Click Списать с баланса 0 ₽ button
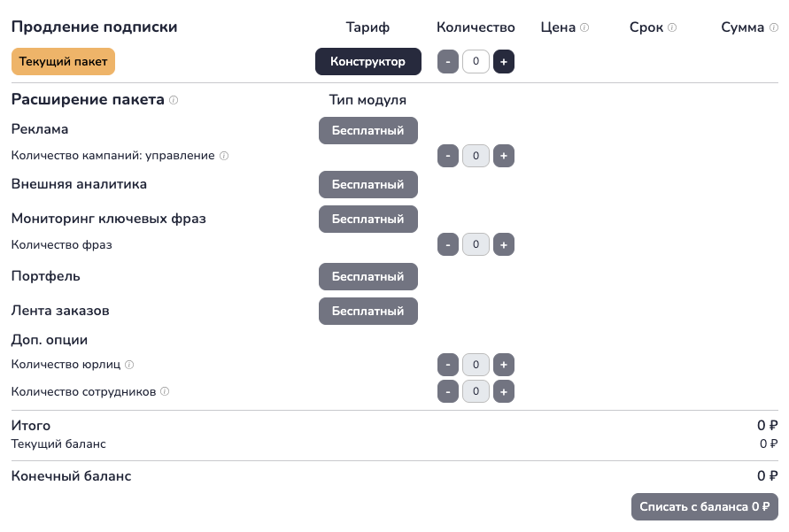The width and height of the screenshot is (789, 532). pyautogui.click(x=705, y=507)
